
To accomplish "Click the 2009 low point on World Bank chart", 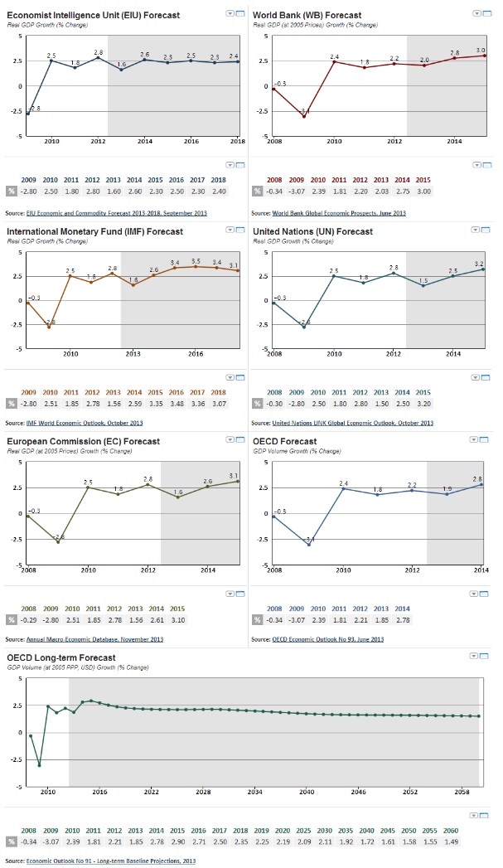I will point(304,116).
